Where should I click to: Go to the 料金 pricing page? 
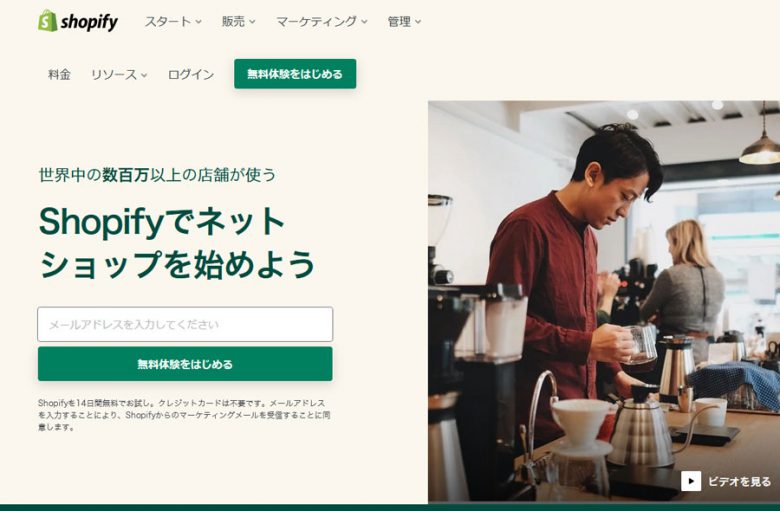(59, 75)
